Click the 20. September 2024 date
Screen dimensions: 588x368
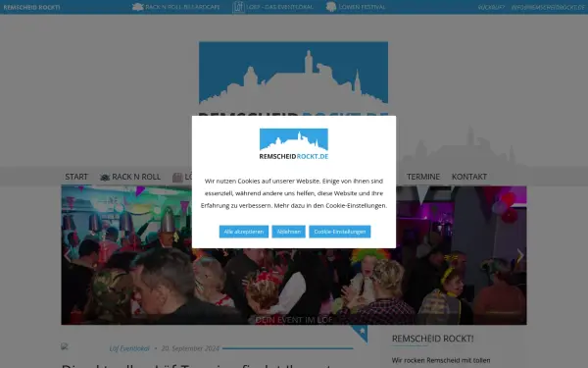click(x=190, y=348)
